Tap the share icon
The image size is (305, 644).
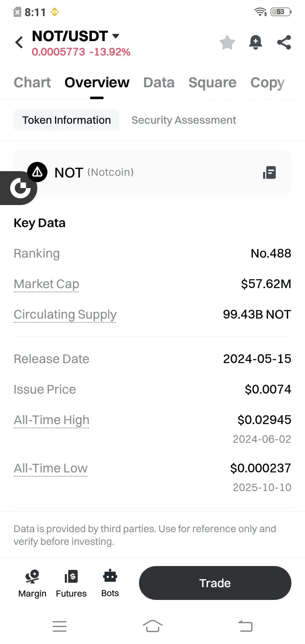coord(284,42)
